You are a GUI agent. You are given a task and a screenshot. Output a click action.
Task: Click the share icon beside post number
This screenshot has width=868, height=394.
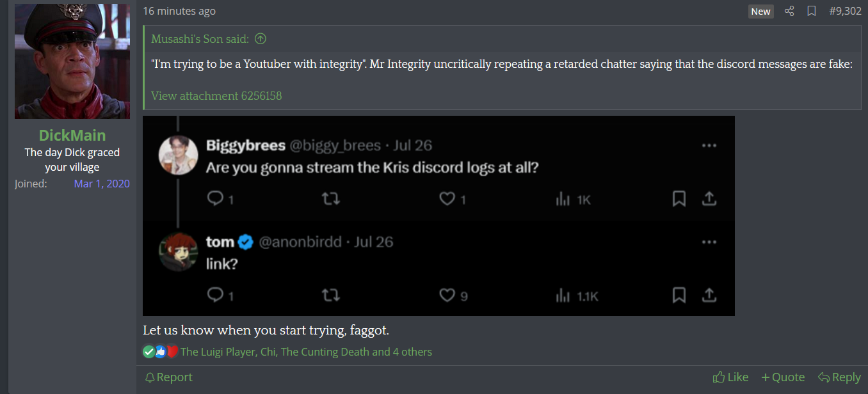pos(789,11)
